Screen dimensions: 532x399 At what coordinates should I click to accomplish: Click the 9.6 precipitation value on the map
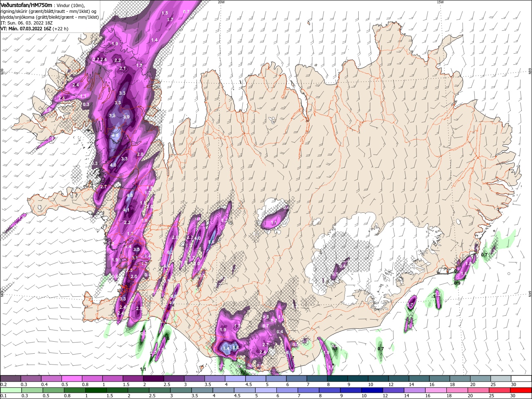point(211,242)
